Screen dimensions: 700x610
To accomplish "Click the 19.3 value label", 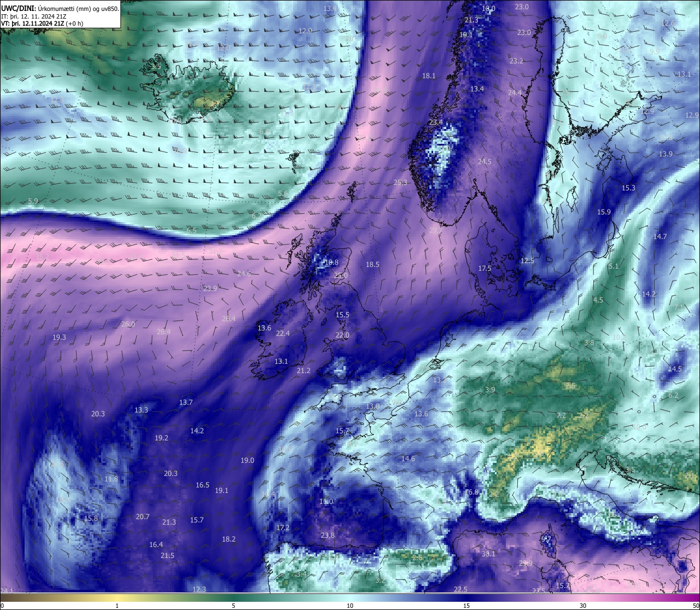I will coord(59,337).
